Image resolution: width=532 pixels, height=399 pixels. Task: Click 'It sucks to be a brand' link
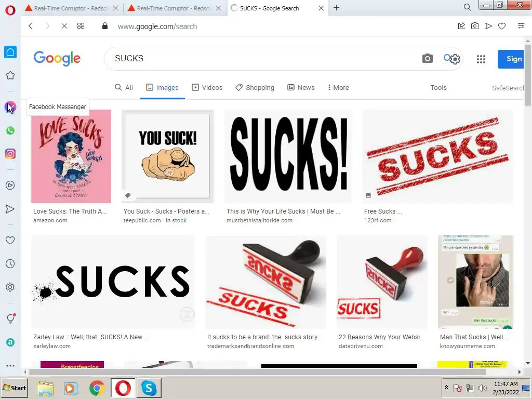262,337
